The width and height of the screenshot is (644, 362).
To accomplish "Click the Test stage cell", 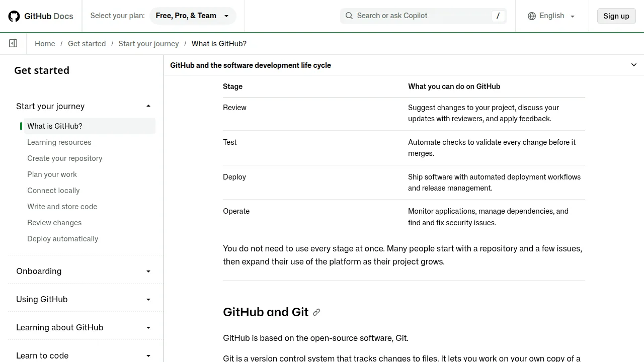I will pos(230,142).
